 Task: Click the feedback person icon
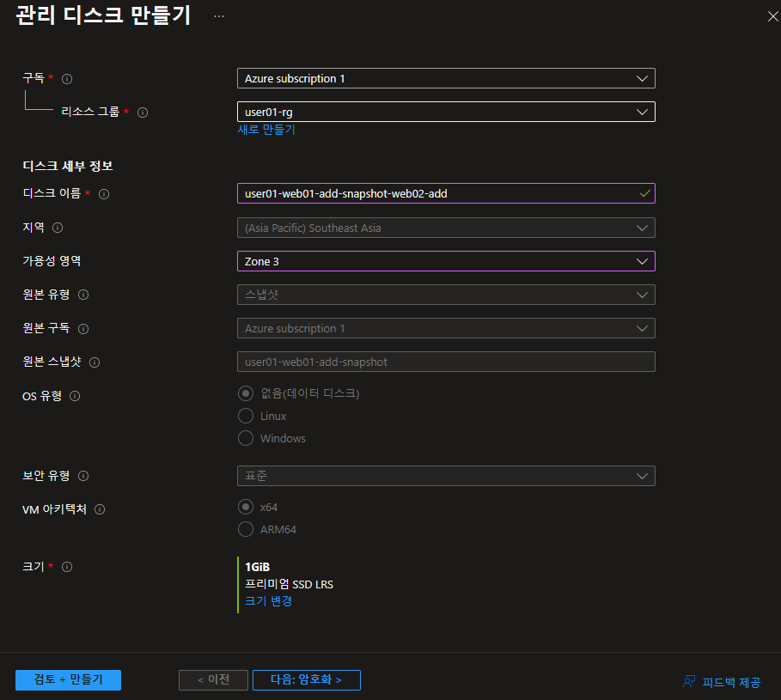(x=689, y=681)
